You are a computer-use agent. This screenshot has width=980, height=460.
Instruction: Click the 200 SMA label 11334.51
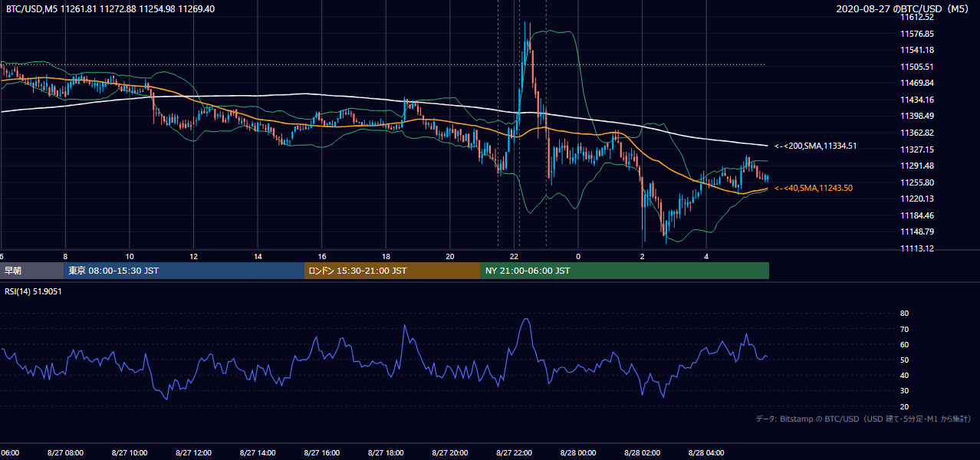(x=815, y=146)
